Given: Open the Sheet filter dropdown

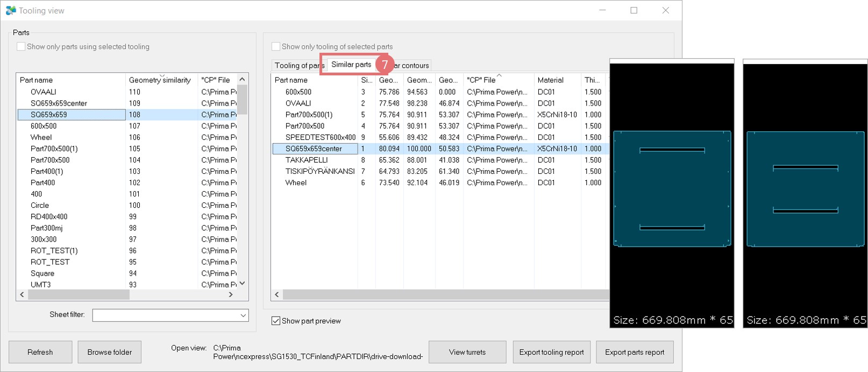Looking at the screenshot, I should [243, 315].
